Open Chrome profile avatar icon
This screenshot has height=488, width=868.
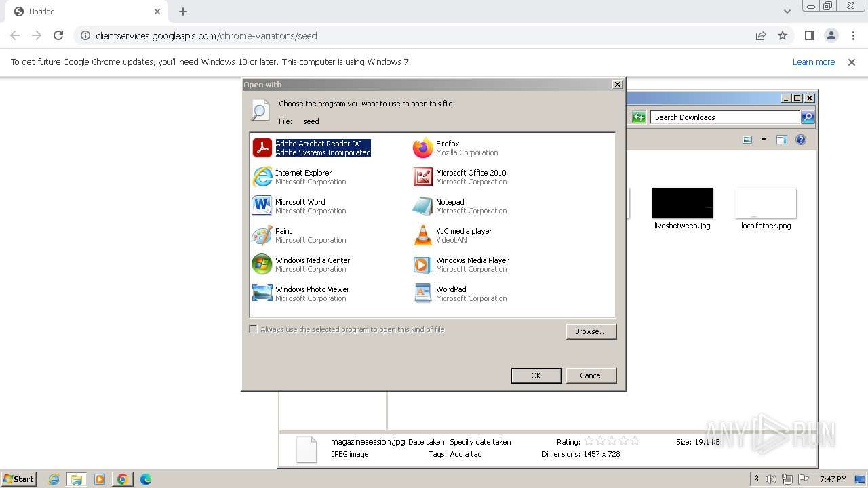tap(831, 35)
